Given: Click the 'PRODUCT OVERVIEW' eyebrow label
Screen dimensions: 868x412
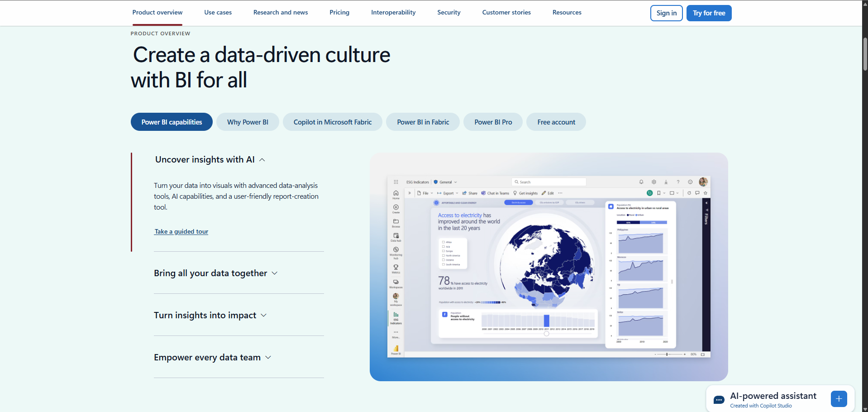Looking at the screenshot, I should 160,34.
